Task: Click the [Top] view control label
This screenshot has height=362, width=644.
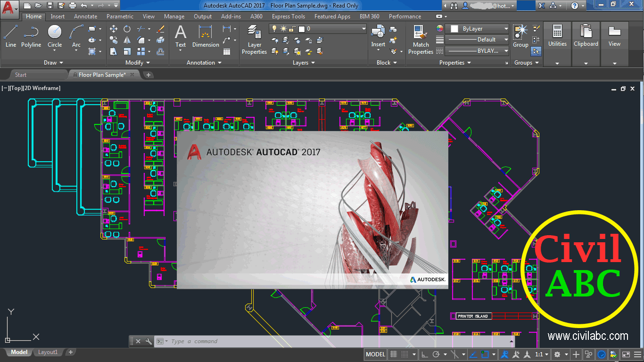Action: [x=15, y=88]
